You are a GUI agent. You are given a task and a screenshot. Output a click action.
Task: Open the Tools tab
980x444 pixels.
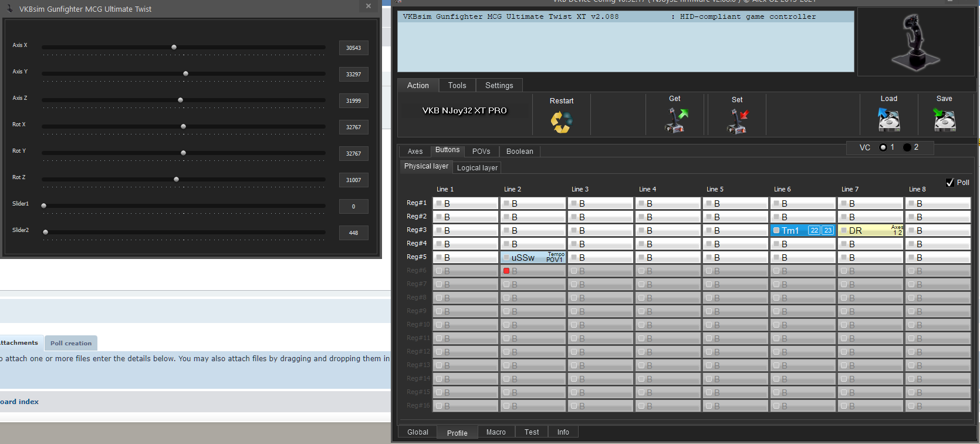(457, 85)
